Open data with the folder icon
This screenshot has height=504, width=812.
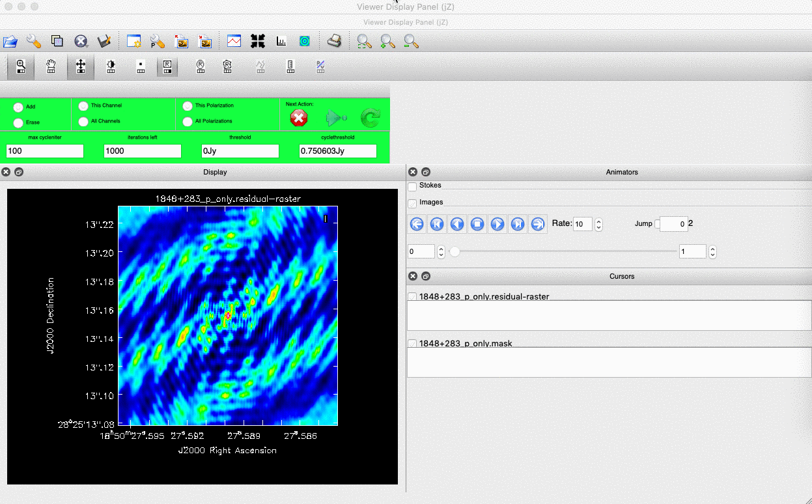(x=10, y=42)
